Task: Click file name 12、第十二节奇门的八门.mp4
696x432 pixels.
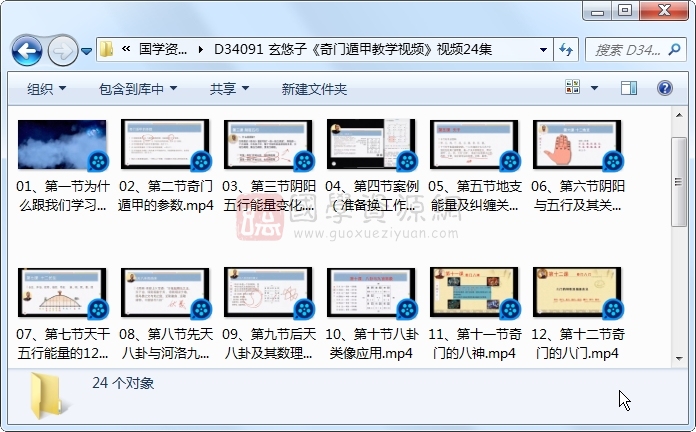Action: (x=577, y=344)
